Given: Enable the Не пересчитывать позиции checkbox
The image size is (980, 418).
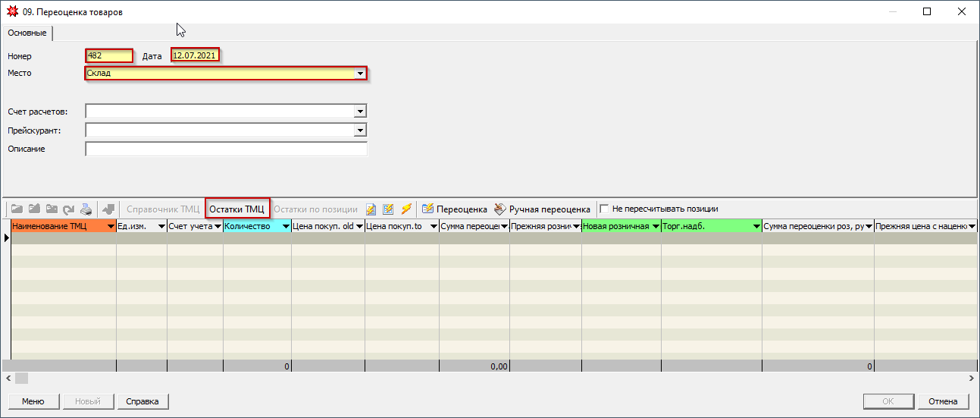Looking at the screenshot, I should [604, 209].
